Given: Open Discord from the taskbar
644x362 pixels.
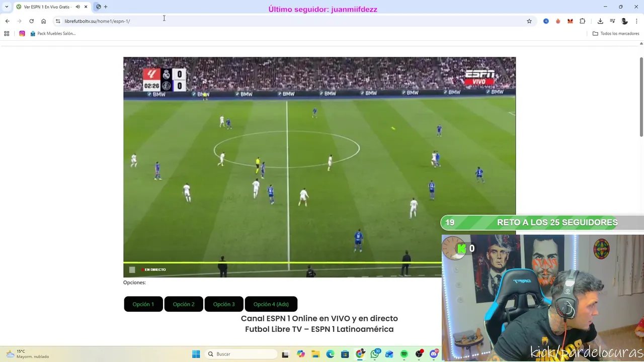Looking at the screenshot, I should [x=434, y=354].
